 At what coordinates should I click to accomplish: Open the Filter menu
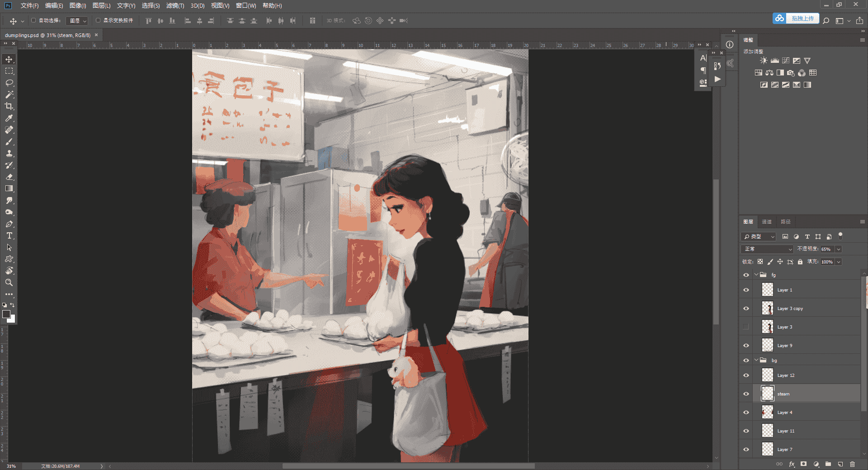pos(175,5)
